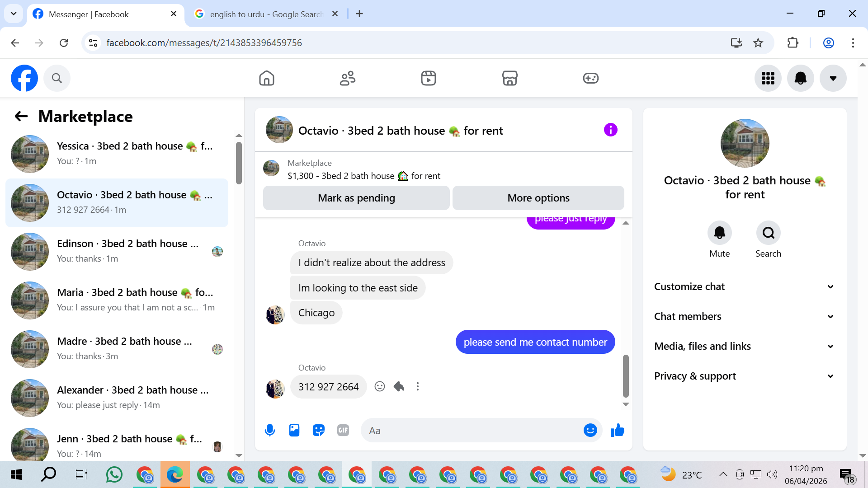Screen dimensions: 868x488
Task: Bookmark this page with the star
Action: click(x=758, y=43)
